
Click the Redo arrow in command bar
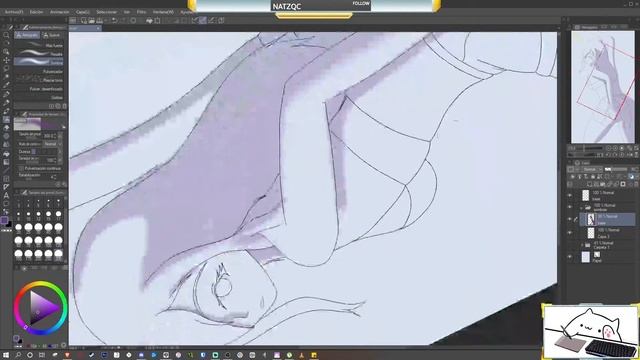(x=123, y=20)
